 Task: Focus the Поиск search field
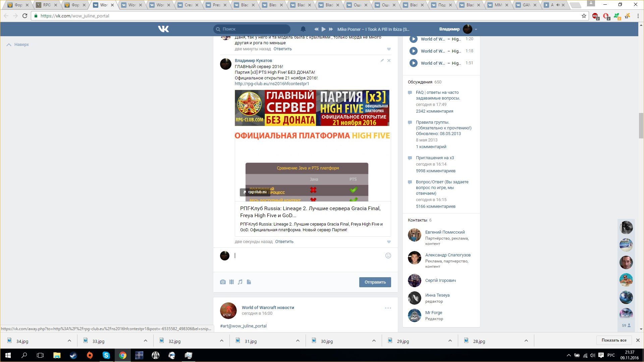point(252,29)
